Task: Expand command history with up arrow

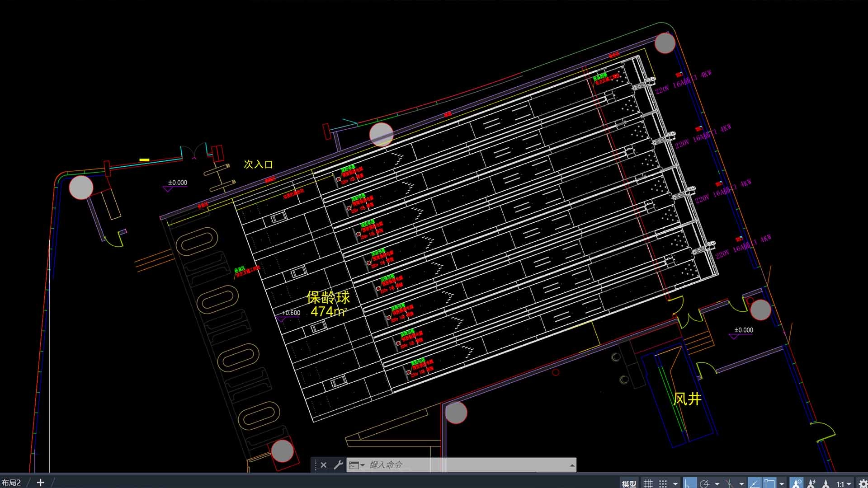Action: pyautogui.click(x=572, y=465)
